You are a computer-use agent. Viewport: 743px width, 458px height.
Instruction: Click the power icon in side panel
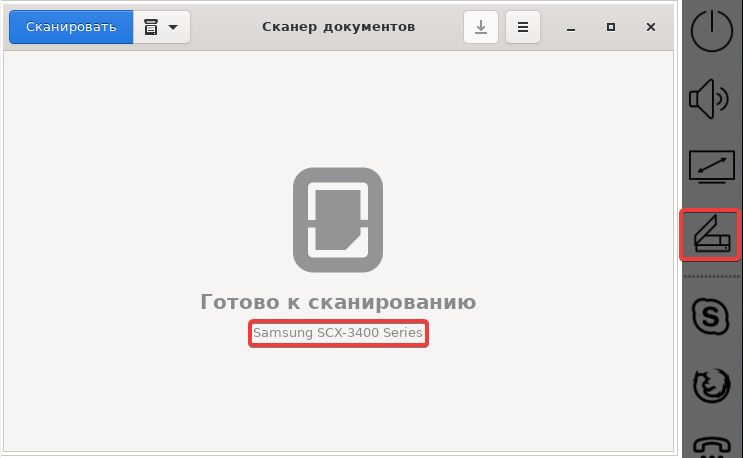point(711,33)
